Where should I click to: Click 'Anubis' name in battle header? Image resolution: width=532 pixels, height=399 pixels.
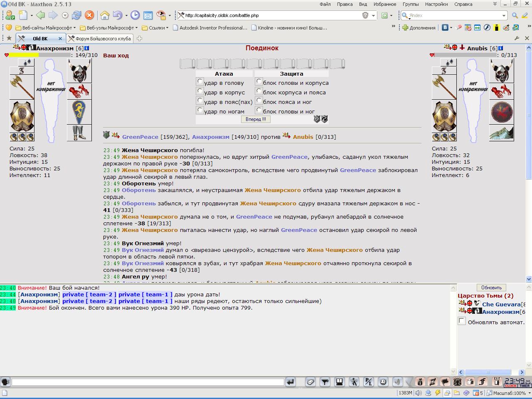coord(303,137)
